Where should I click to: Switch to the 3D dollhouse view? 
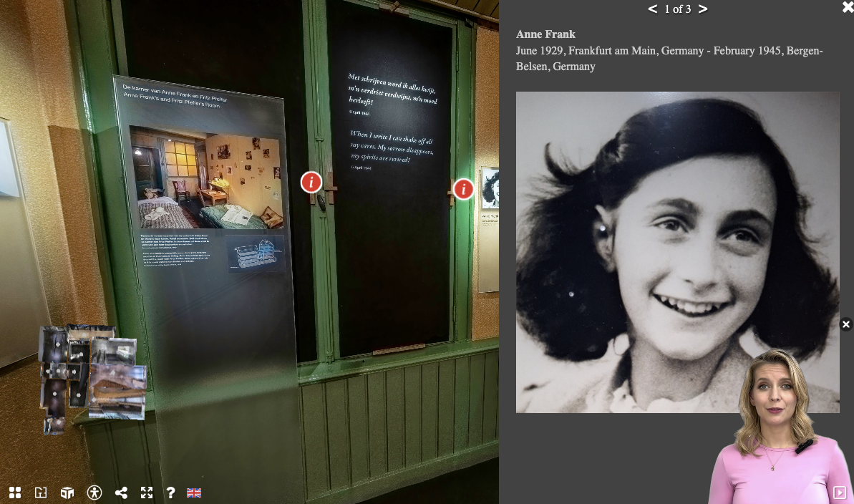pos(67,493)
